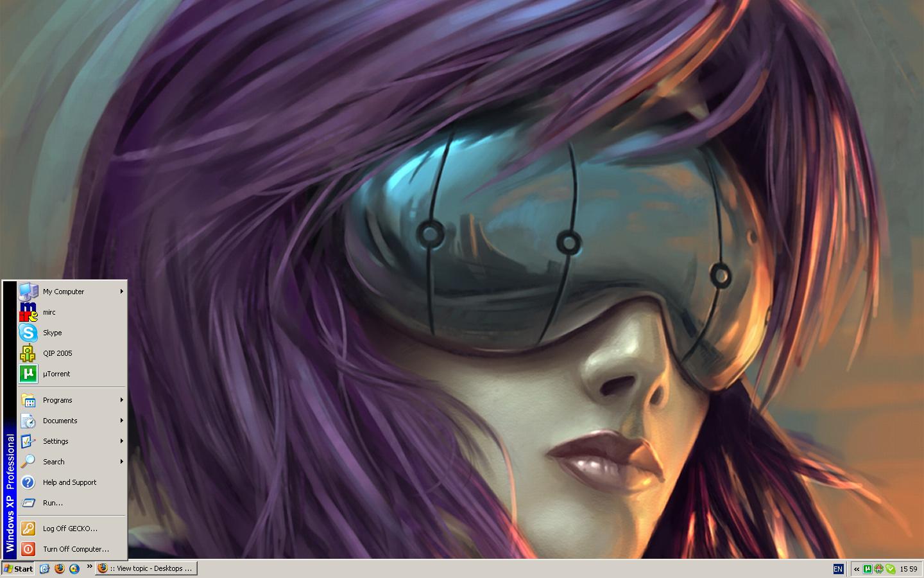Open Help and Support
This screenshot has height=578, width=924.
pos(72,482)
